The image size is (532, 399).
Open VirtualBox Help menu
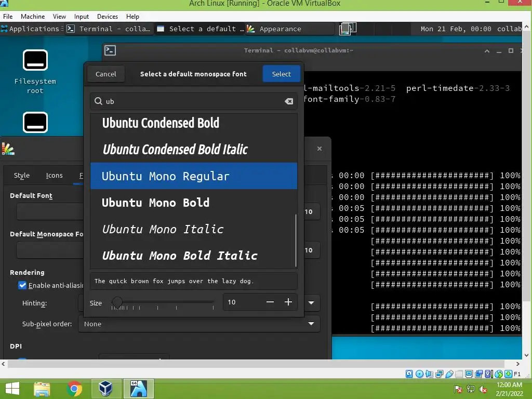coord(132,16)
